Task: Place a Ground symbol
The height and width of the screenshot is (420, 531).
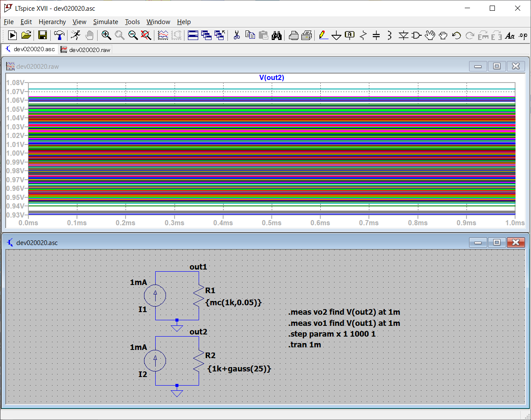Action: (x=337, y=35)
